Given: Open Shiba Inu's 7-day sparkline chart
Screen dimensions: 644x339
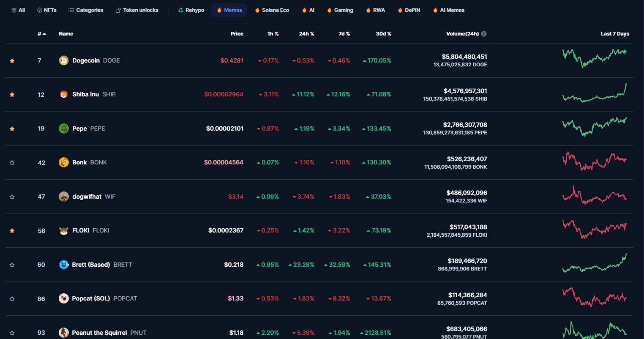Looking at the screenshot, I should (595, 93).
